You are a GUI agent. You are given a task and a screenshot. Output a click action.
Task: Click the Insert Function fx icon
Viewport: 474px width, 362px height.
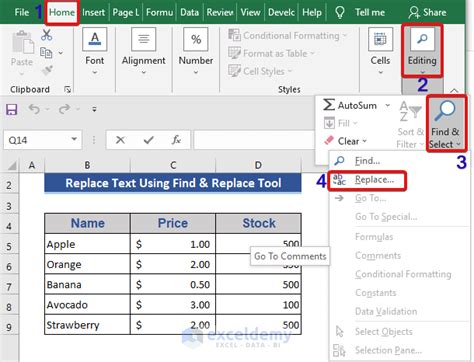coord(176,140)
